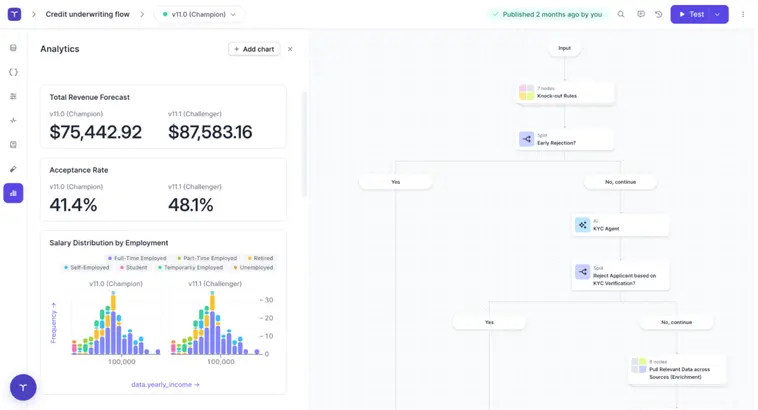This screenshot has width=758, height=410.
Task: Click the KYC Agent node label
Action: coord(606,229)
